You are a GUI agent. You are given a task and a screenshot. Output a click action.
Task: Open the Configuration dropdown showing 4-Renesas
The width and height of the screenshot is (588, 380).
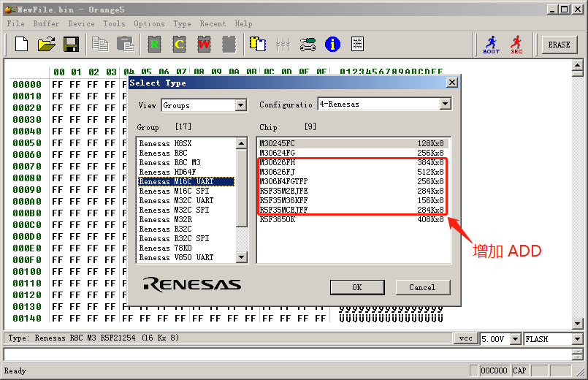click(x=445, y=104)
